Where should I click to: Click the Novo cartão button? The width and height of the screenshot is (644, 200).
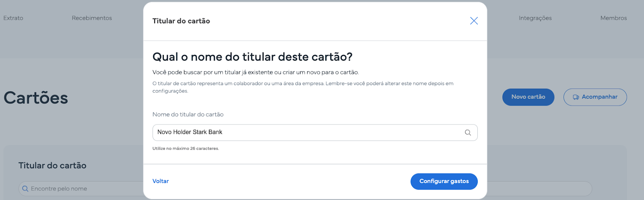528,97
